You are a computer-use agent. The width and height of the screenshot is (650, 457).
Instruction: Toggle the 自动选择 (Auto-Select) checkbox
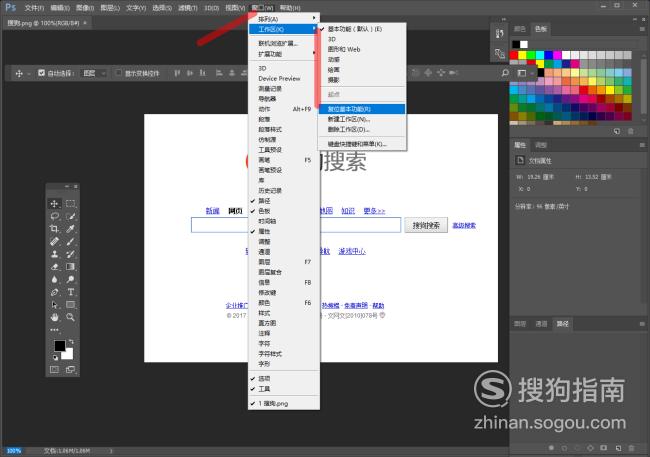tap(41, 73)
